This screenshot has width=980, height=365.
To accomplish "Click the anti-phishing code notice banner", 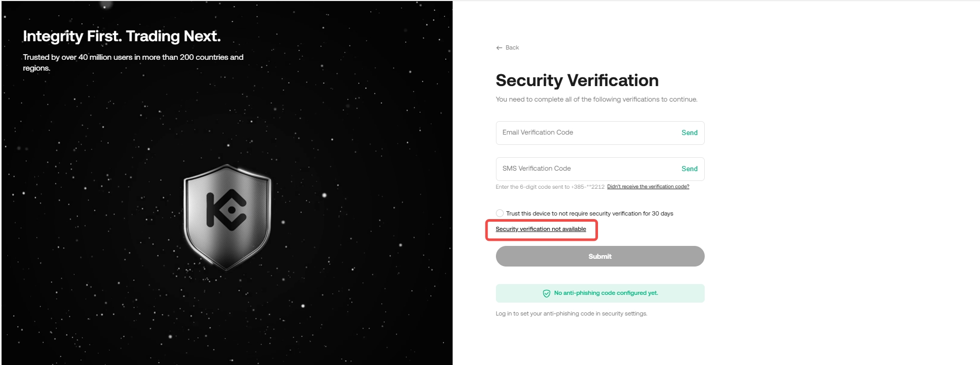I will coord(600,293).
